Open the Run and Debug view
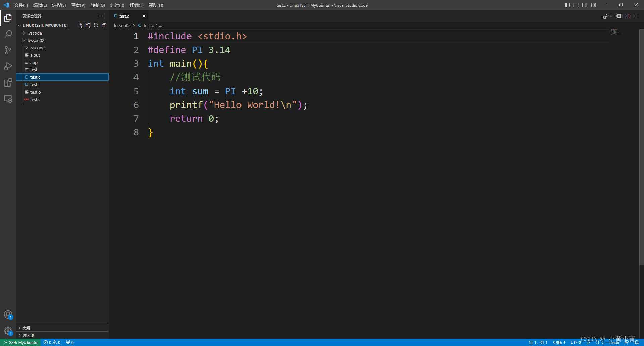 8,66
